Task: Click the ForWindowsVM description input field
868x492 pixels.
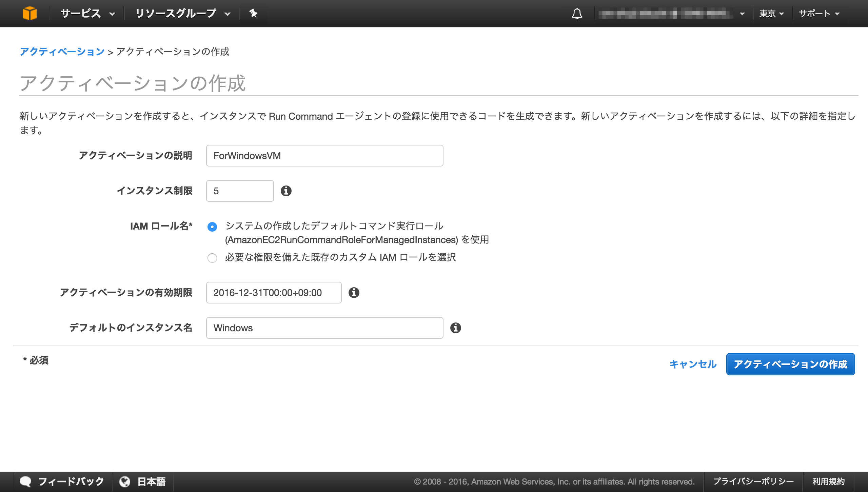Action: 324,156
